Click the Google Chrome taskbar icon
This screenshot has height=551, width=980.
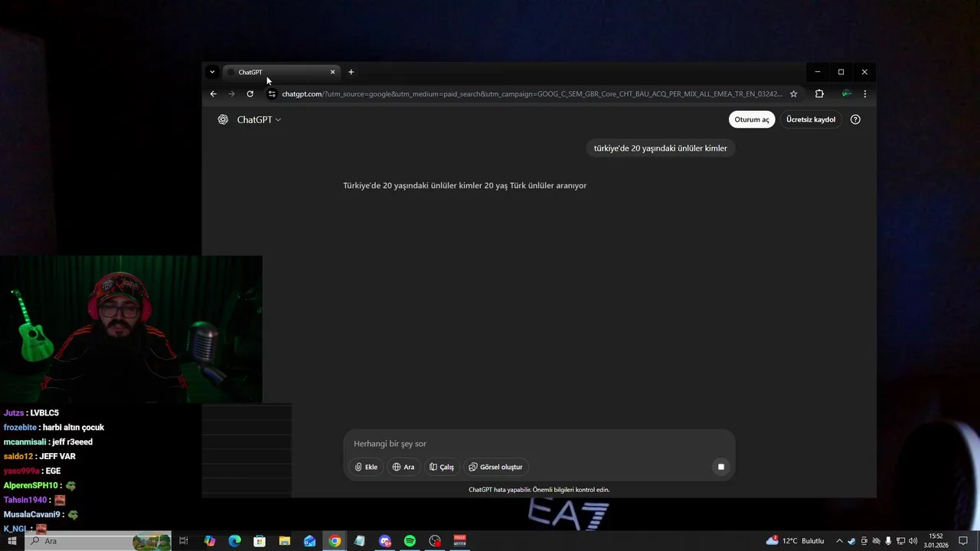coord(335,541)
